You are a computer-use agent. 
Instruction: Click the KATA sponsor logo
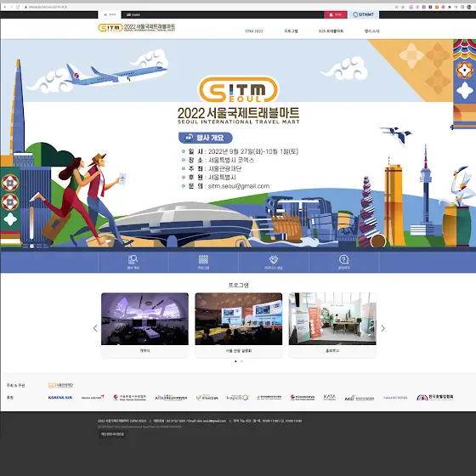tap(330, 397)
